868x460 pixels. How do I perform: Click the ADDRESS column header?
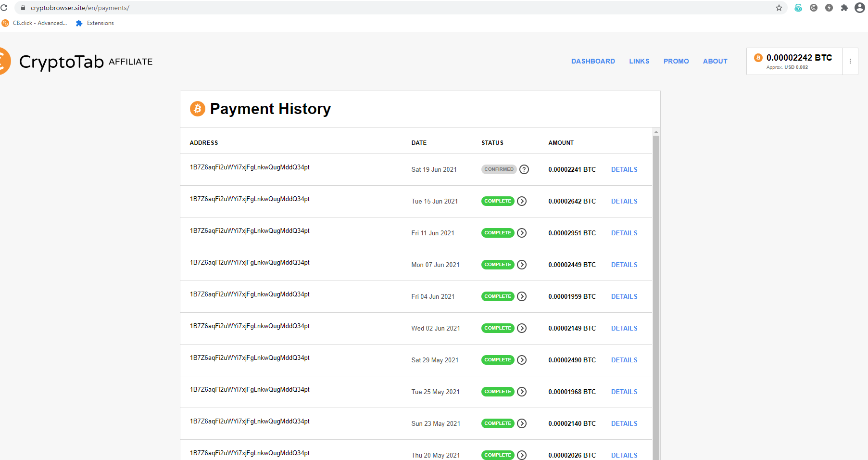click(204, 143)
